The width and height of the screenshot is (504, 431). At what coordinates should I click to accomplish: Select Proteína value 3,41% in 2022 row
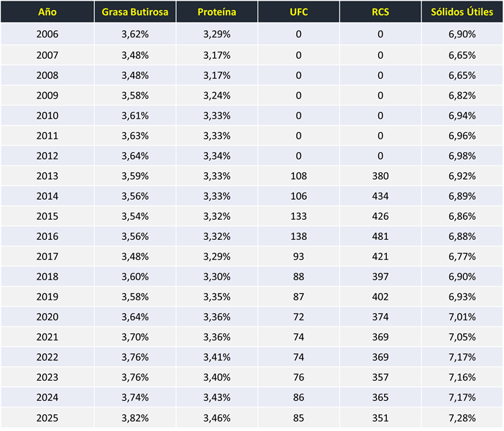216,357
